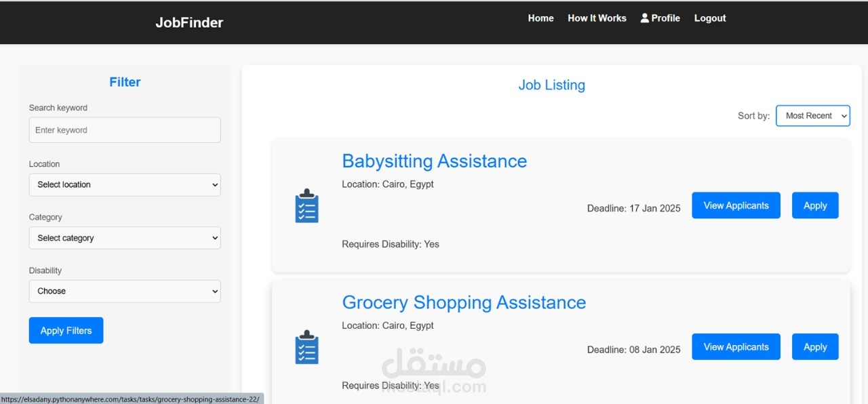Screen dimensions: 868x404
Task: Click the 'Deadline: 08 Jan 2025' text
Action: [634, 350]
